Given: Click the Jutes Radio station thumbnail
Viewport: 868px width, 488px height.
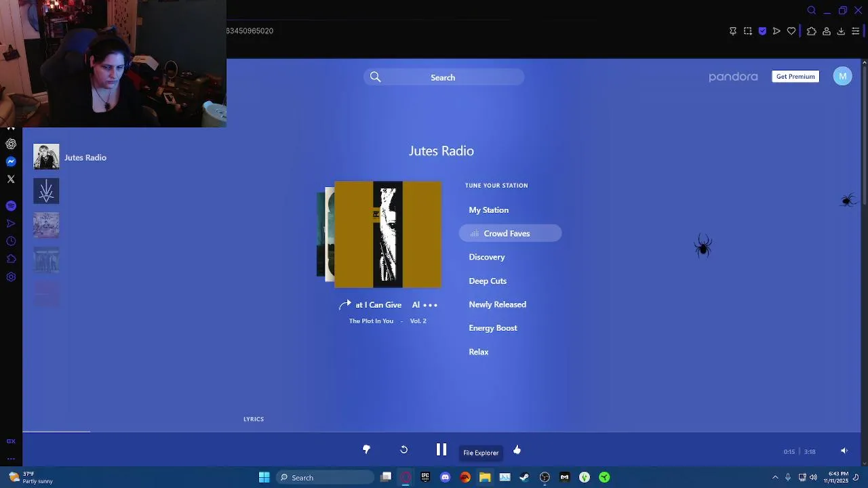Looking at the screenshot, I should (46, 157).
